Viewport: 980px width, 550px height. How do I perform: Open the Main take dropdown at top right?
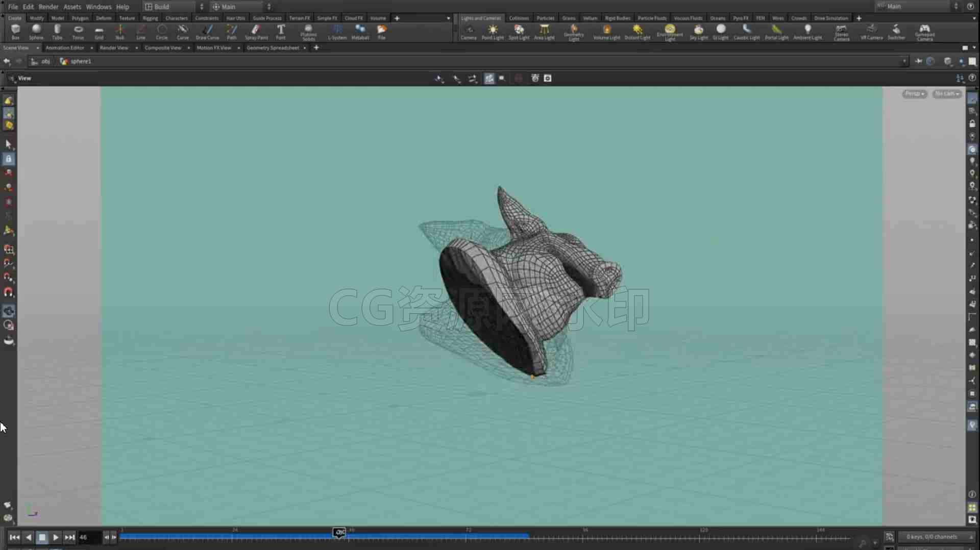click(x=917, y=6)
